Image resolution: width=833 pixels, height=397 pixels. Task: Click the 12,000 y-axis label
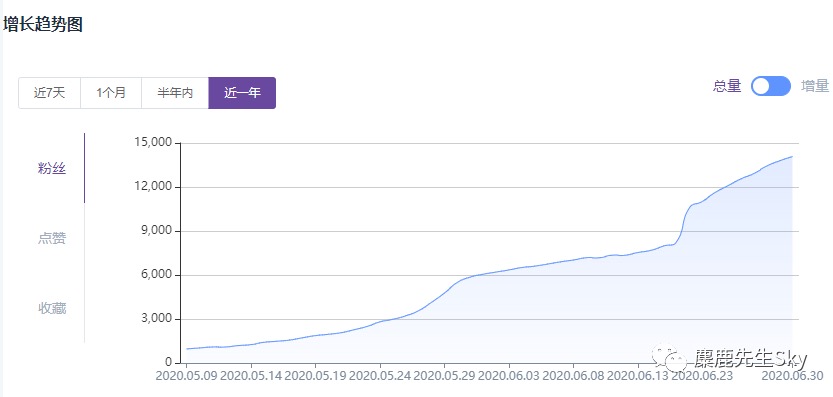(x=152, y=187)
